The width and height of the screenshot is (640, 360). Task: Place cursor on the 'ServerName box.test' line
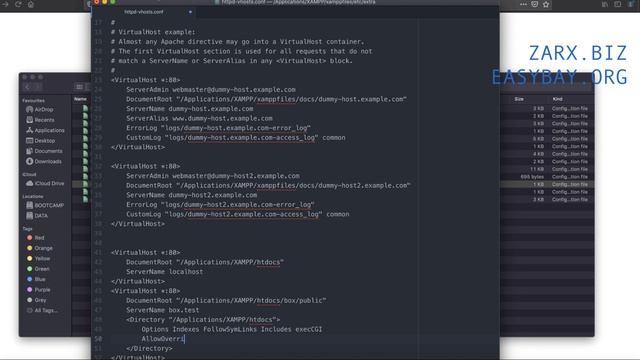162,310
